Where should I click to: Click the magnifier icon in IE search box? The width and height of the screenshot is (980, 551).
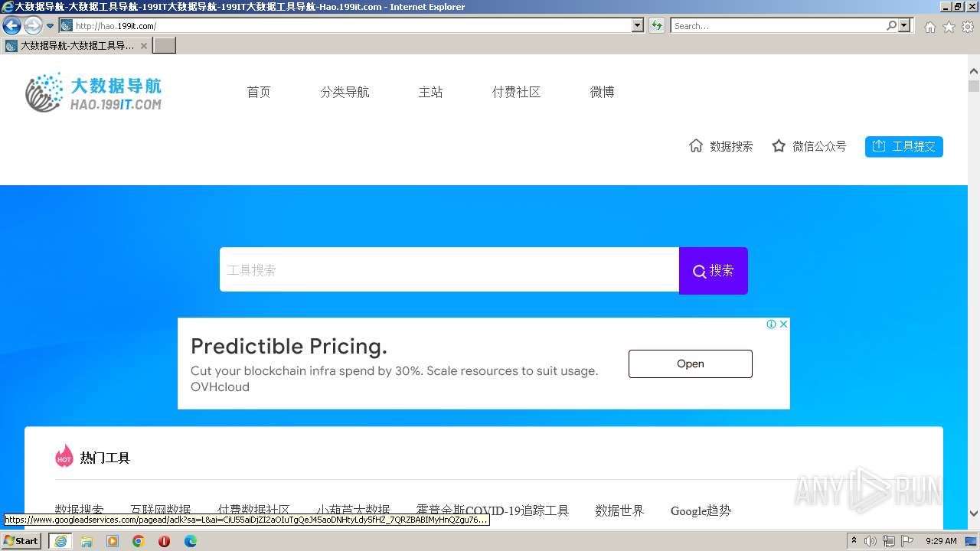click(891, 25)
